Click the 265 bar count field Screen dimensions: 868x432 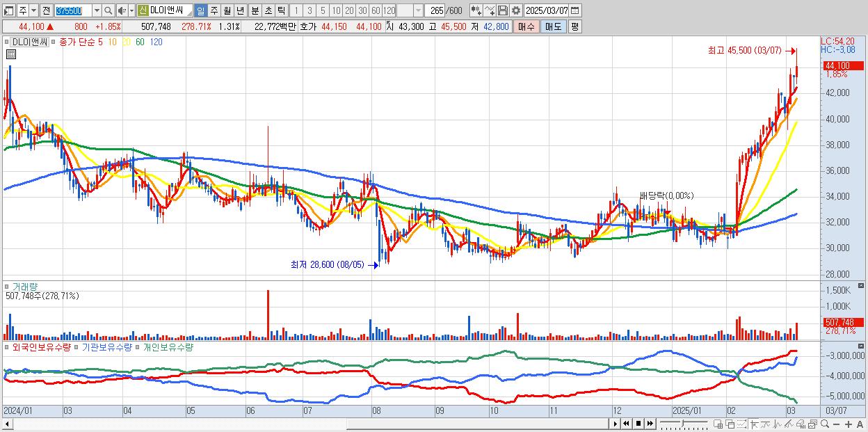tap(435, 10)
